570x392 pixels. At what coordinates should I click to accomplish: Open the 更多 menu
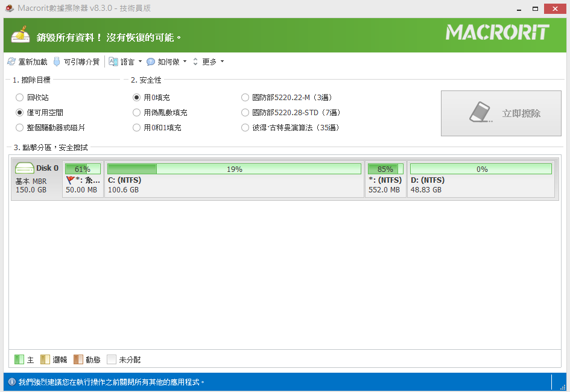209,62
